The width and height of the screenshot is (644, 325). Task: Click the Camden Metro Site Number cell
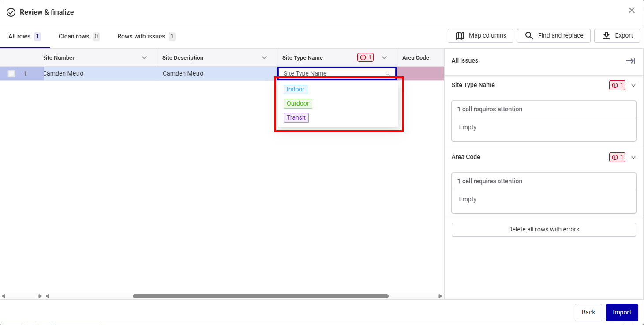coord(100,74)
